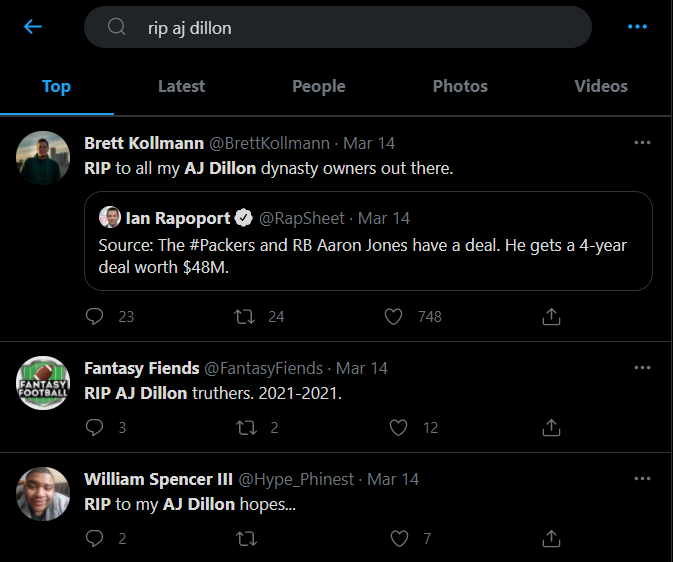
Task: Reply to William Spencer III's tweet
Action: click(96, 538)
